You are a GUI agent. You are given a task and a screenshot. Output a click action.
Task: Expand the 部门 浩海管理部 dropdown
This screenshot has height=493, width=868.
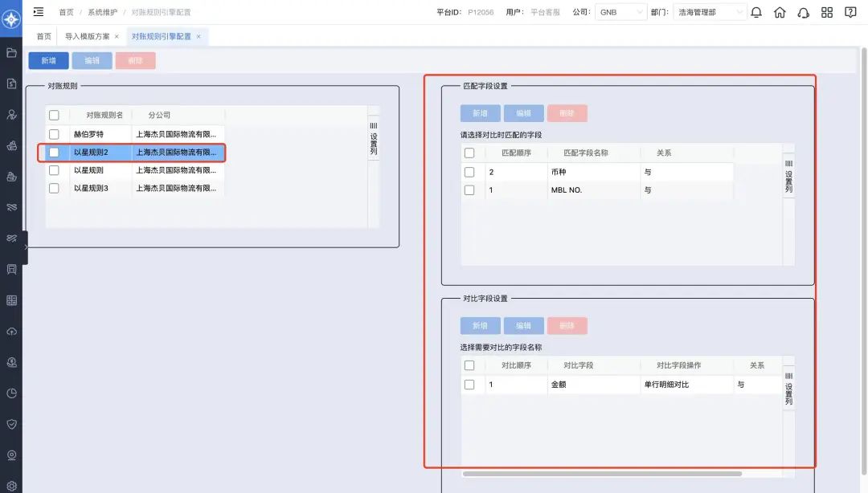click(x=710, y=12)
